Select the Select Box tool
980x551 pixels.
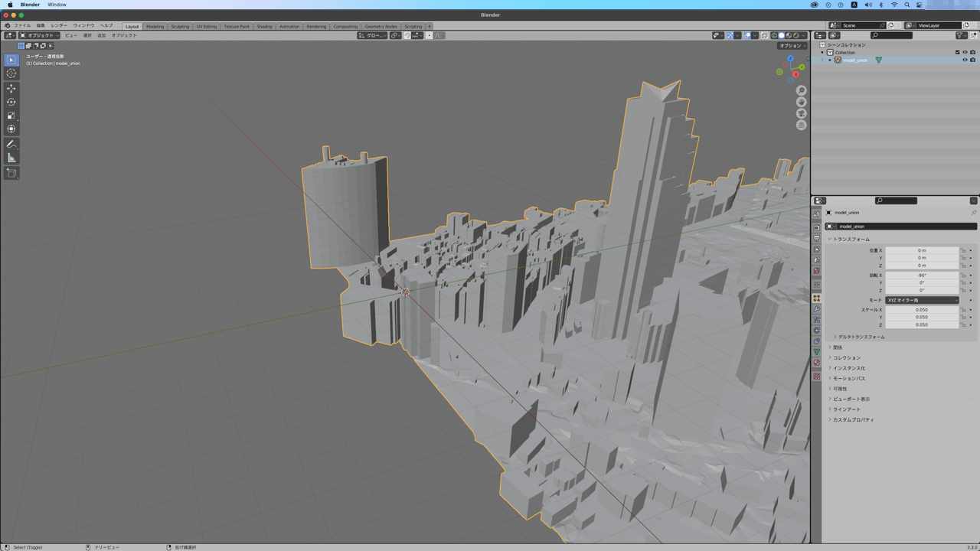coord(11,60)
